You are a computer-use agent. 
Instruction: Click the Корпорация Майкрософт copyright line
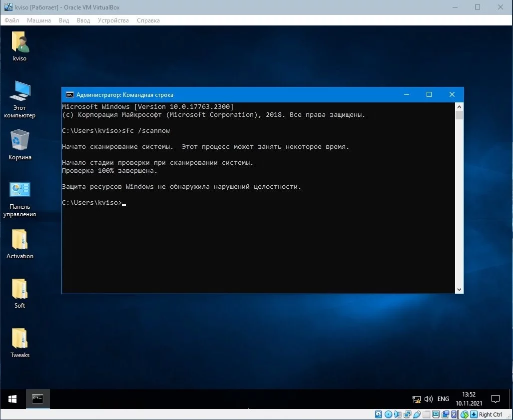(x=214, y=115)
